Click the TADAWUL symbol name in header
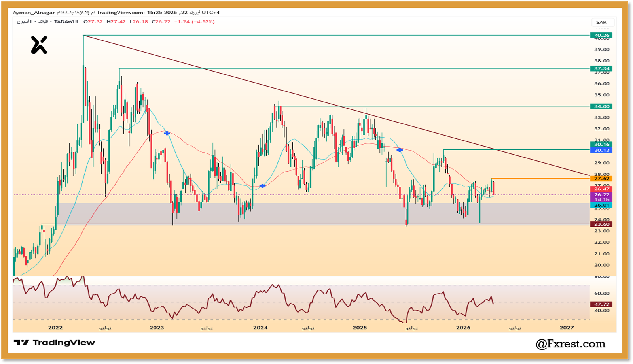This screenshot has width=633, height=364. [67, 22]
